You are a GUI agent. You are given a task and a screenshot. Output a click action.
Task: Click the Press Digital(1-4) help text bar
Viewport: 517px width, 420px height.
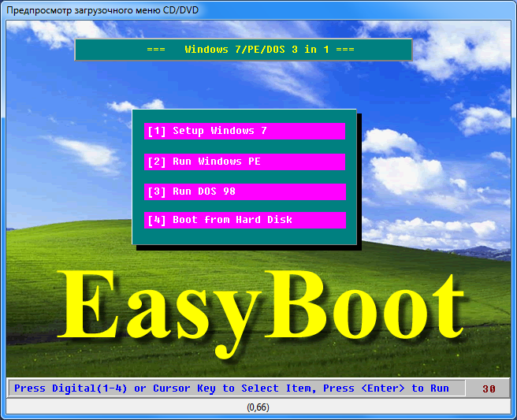pos(236,388)
